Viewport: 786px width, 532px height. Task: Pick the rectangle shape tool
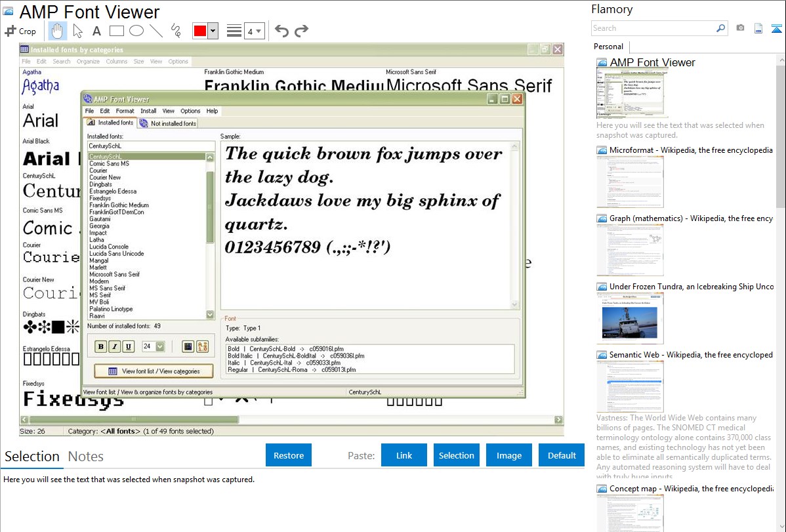point(116,31)
